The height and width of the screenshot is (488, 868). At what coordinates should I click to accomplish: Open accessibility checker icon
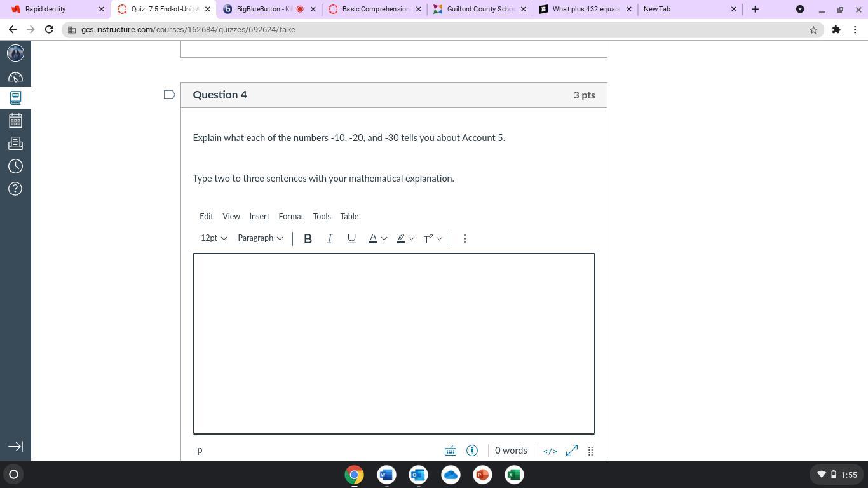(472, 451)
